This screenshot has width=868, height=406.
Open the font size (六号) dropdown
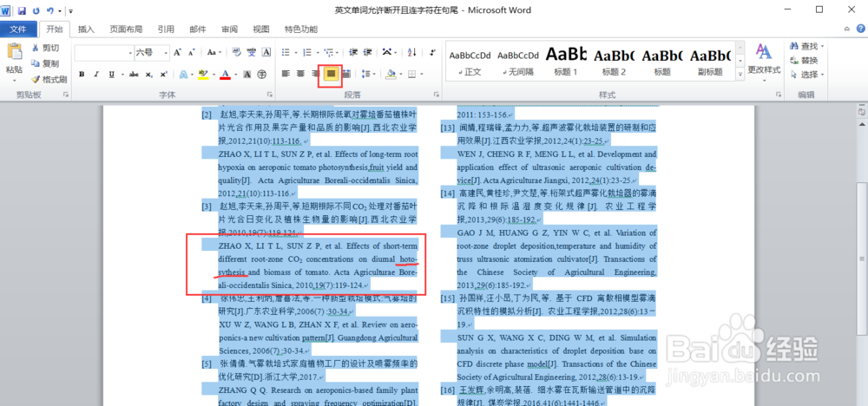(166, 53)
